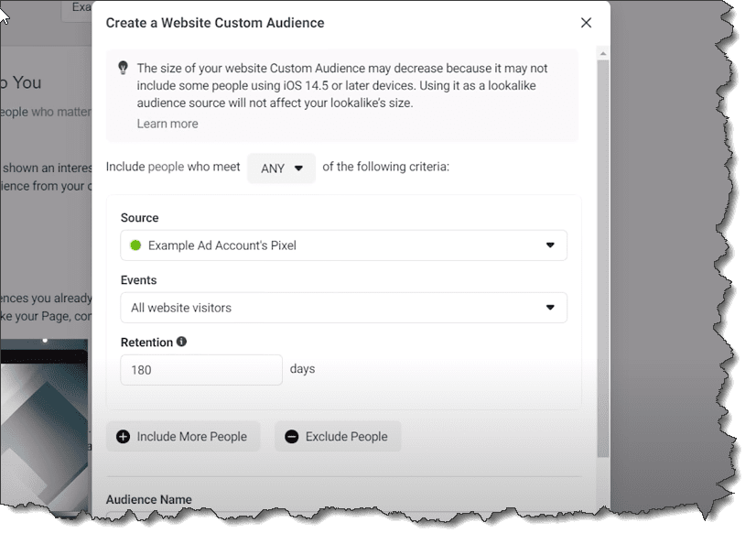Click the lightbulb tip icon
Image resolution: width=756 pixels, height=544 pixels.
pyautogui.click(x=123, y=68)
